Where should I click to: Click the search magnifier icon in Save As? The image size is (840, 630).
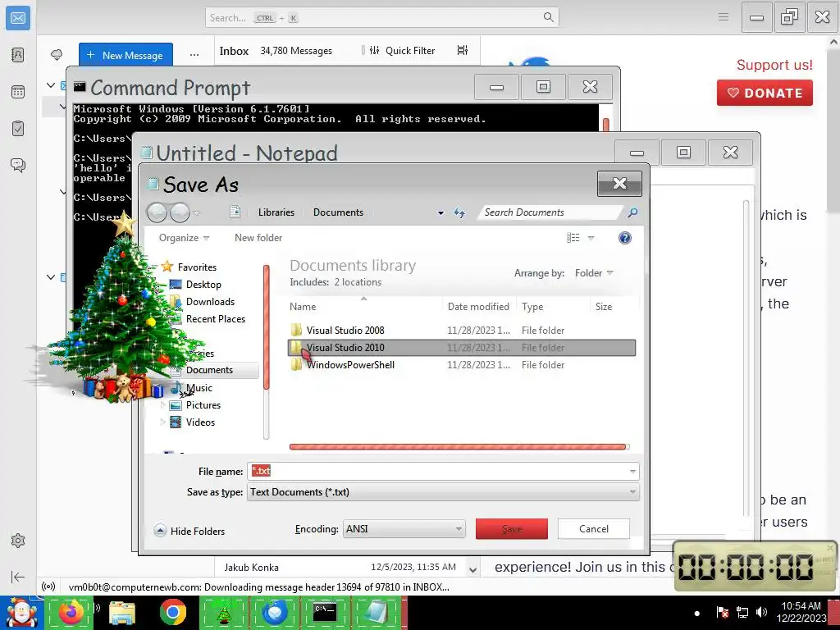(x=632, y=212)
